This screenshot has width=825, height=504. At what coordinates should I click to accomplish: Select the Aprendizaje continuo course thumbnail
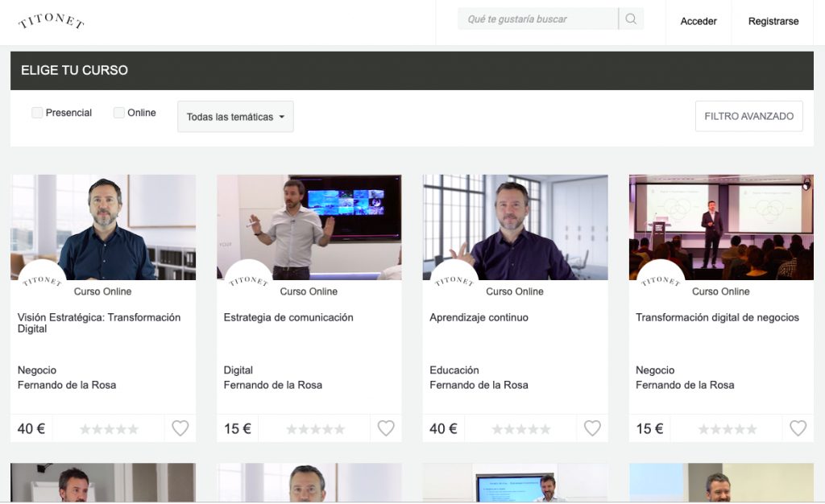515,227
